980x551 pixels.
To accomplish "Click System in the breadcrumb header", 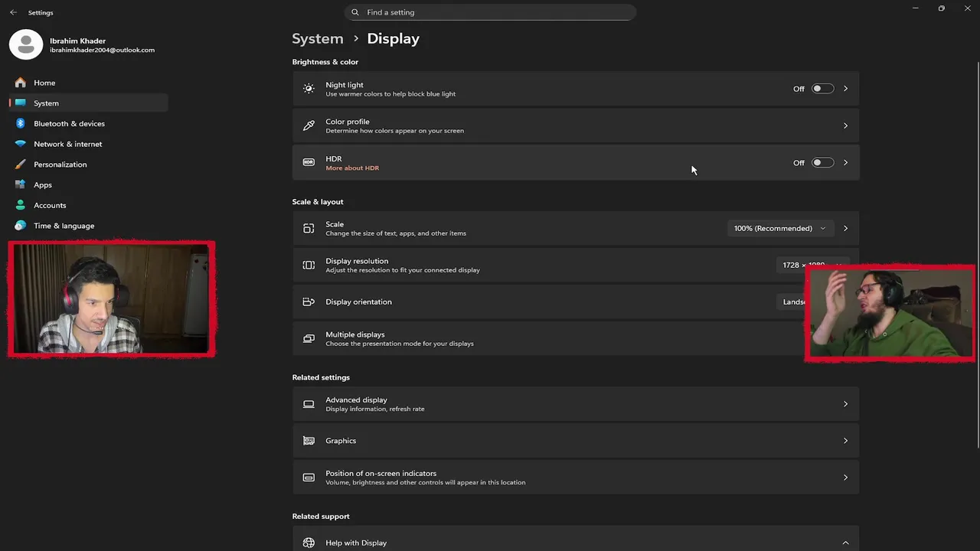I will 318,38.
